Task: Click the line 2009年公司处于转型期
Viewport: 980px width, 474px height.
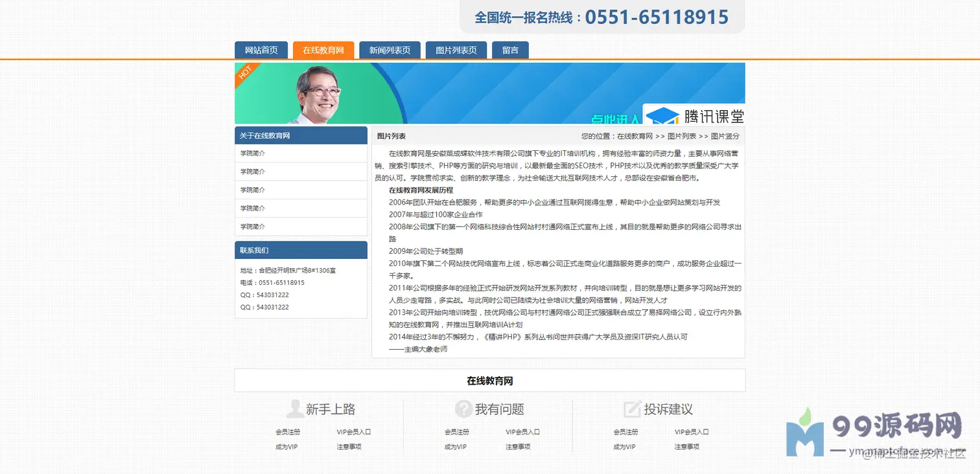Action: (426, 251)
